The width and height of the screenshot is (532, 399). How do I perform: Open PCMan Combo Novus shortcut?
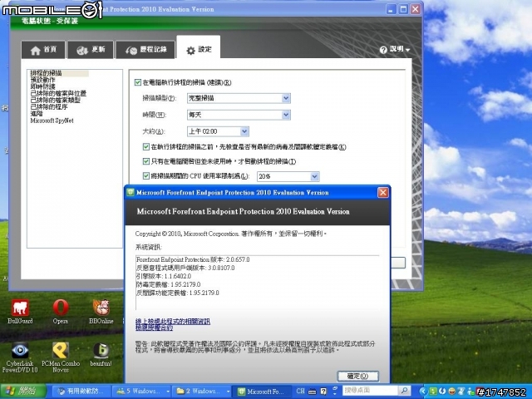click(x=61, y=357)
